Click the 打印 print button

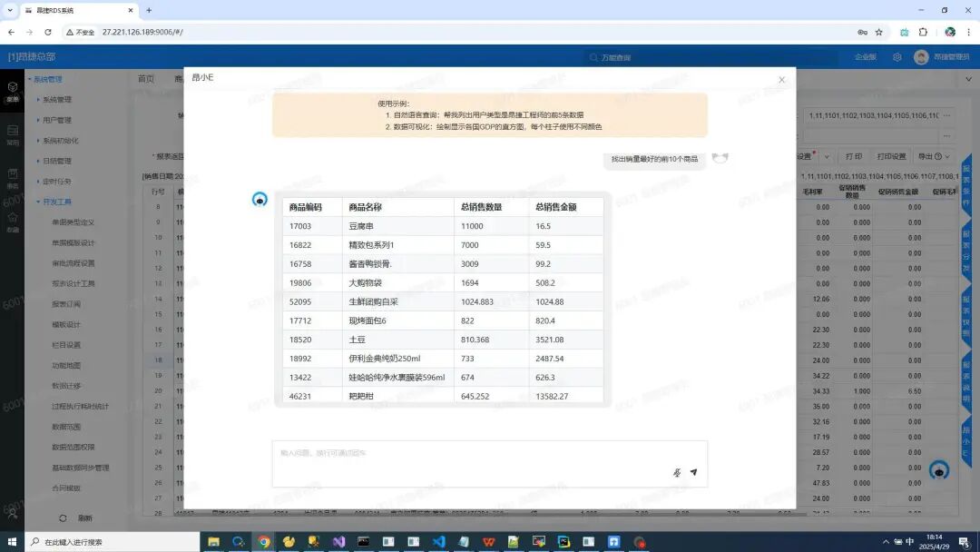[x=854, y=156]
